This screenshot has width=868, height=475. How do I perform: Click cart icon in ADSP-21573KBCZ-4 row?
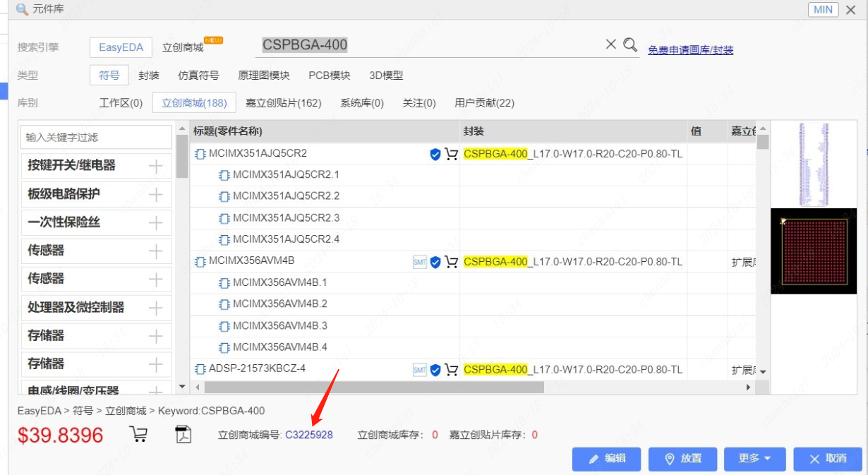(451, 370)
